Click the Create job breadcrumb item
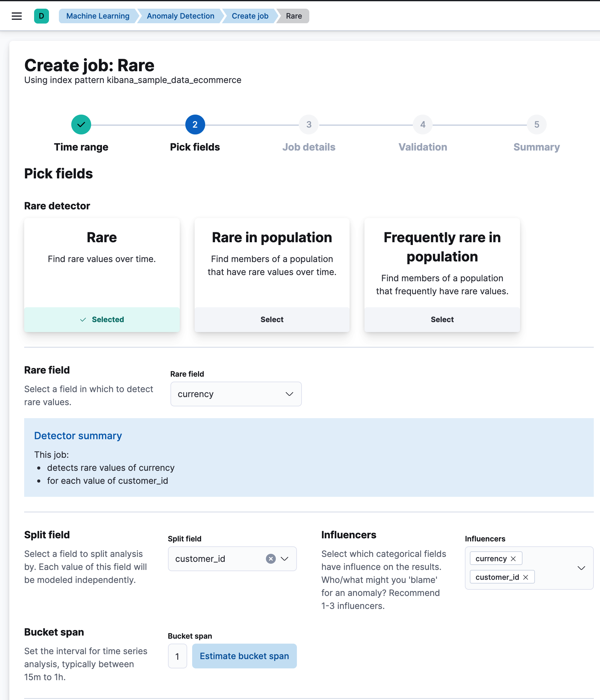 tap(250, 16)
